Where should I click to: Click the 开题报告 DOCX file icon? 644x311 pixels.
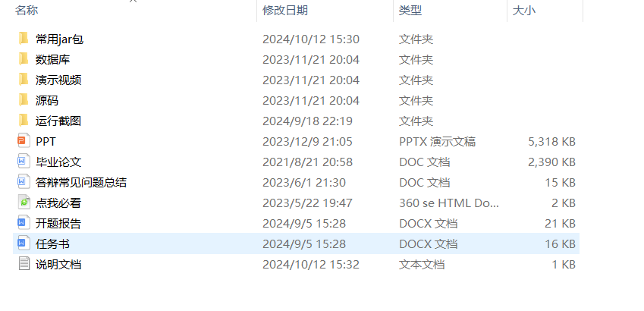click(24, 223)
